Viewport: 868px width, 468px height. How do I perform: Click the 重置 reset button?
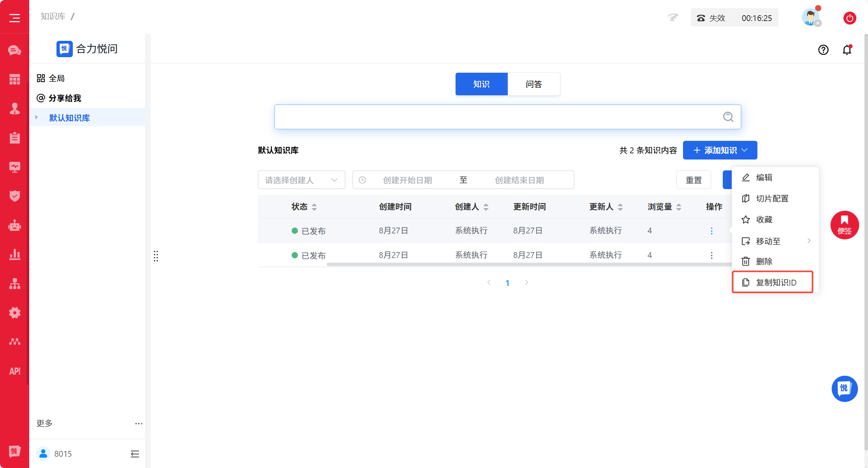694,180
